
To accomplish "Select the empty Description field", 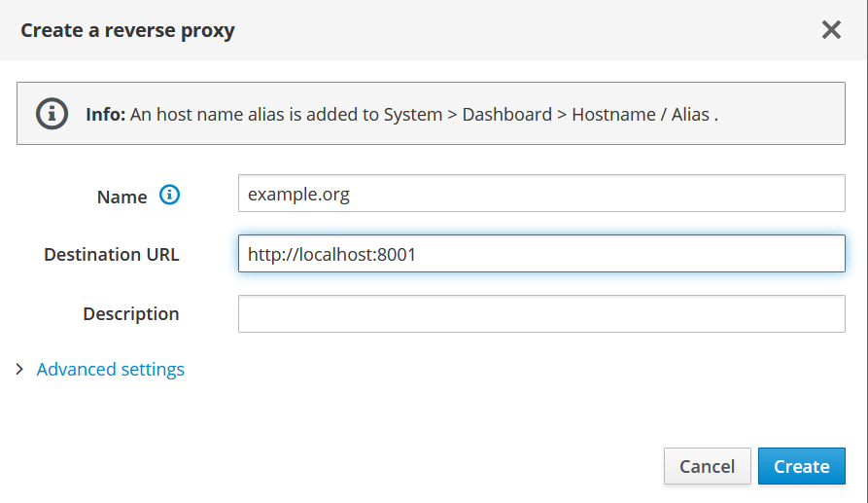I will click(541, 313).
